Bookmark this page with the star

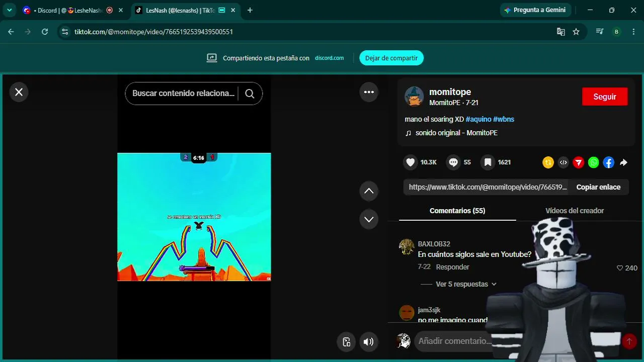(x=576, y=32)
